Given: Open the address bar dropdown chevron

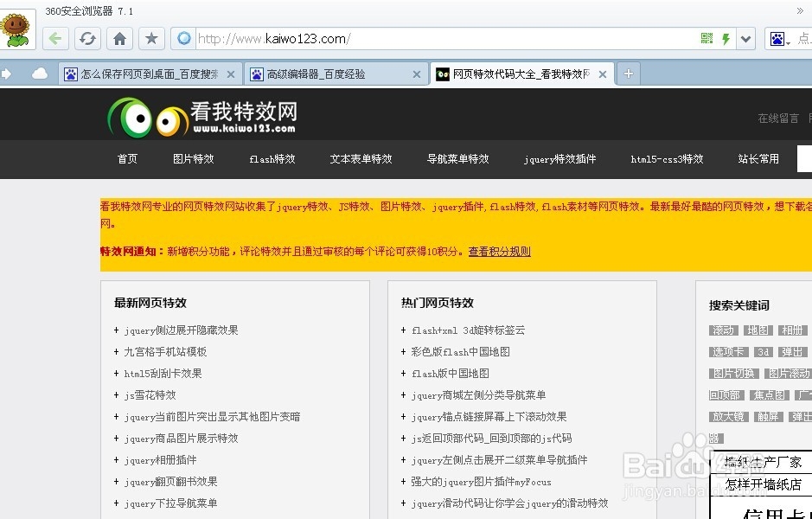Looking at the screenshot, I should tap(747, 38).
